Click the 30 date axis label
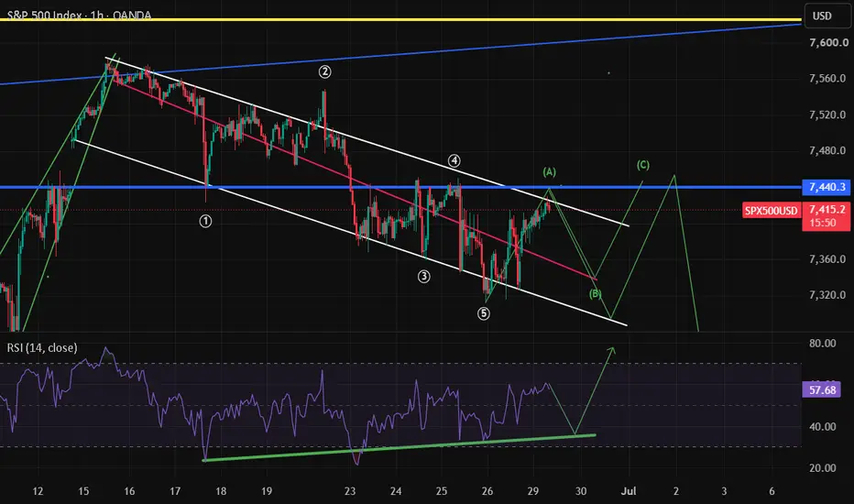The height and width of the screenshot is (504, 854). tap(581, 491)
